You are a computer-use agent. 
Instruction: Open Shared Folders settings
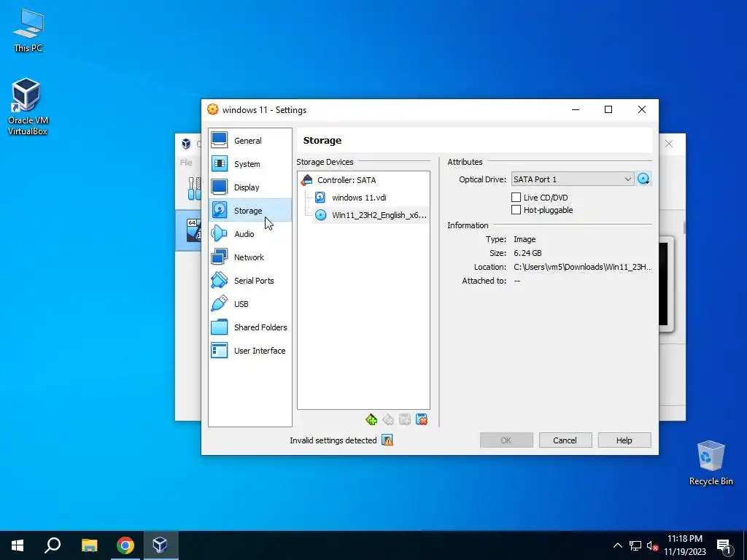tap(249, 327)
